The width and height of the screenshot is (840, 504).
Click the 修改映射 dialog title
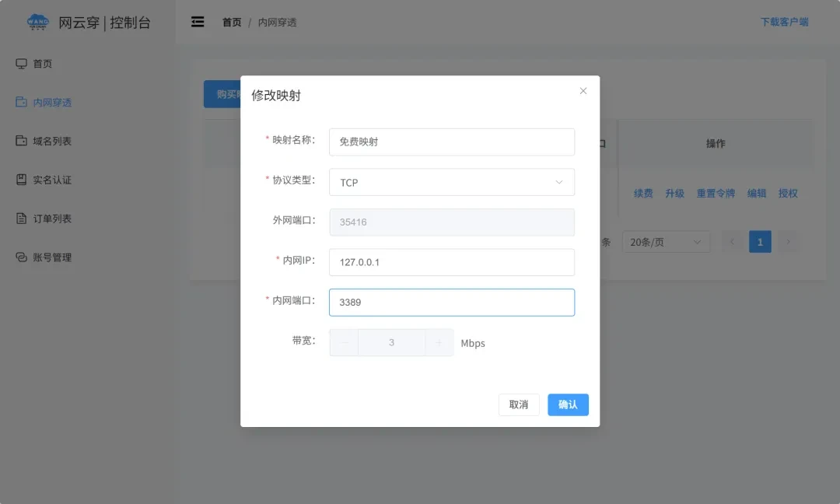(x=276, y=96)
